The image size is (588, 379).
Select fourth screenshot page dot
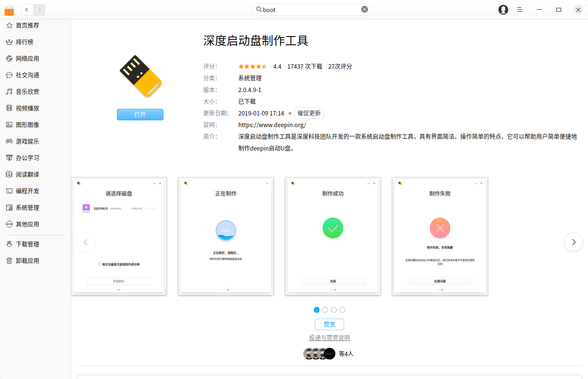tap(343, 310)
